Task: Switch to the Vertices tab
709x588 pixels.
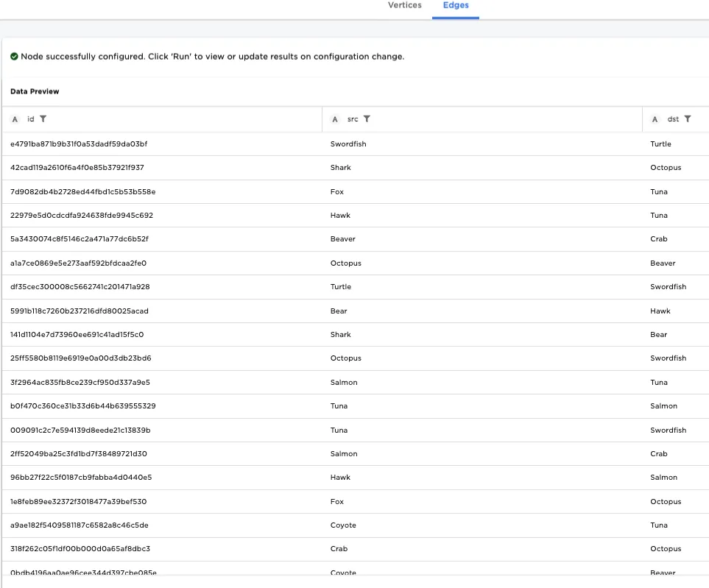Action: coord(405,6)
